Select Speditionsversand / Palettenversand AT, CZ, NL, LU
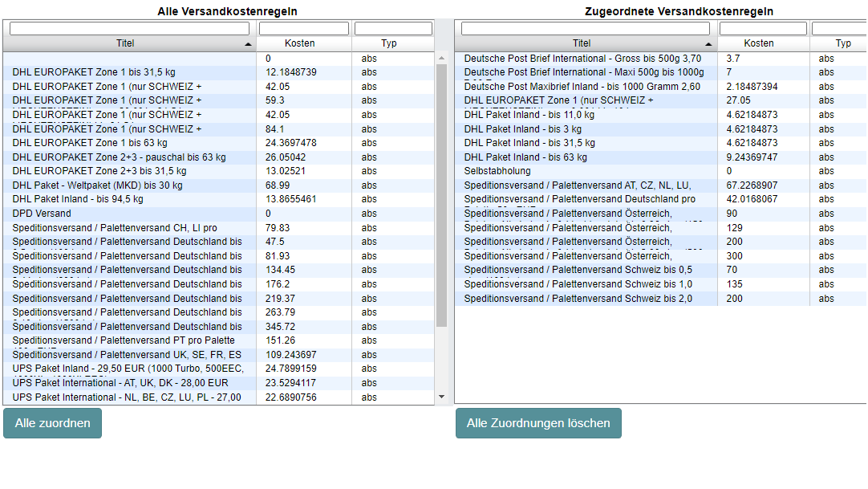Viewport: 868px width, 489px height. (660, 185)
